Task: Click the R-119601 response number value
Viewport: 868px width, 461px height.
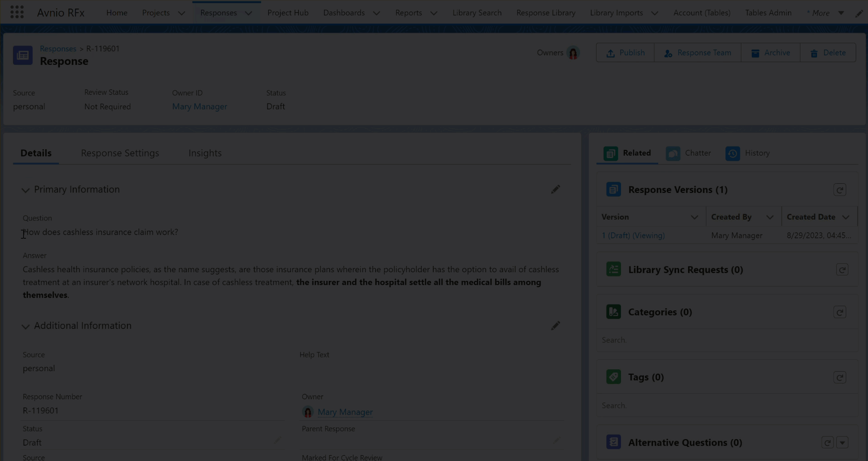Action: click(x=40, y=411)
